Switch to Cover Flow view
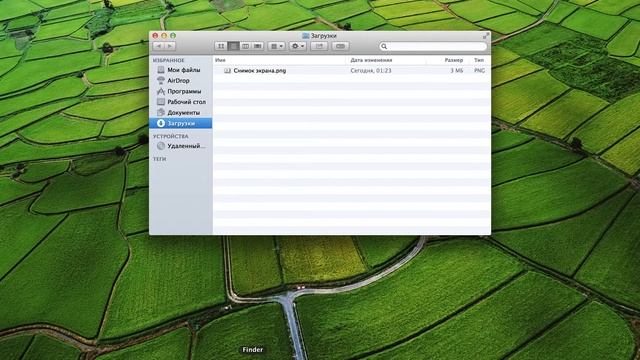Screen dimensions: 640x360 (x=258, y=46)
